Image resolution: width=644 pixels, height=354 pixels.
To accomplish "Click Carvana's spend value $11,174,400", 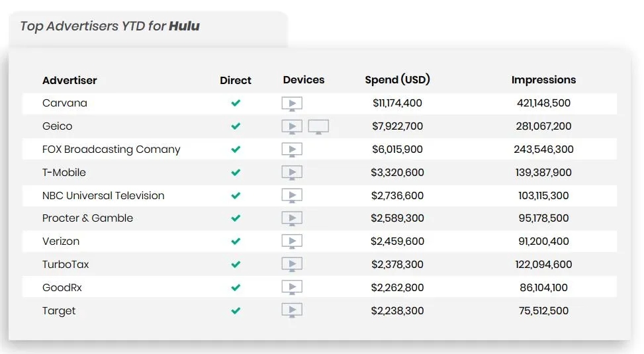I will click(x=397, y=103).
